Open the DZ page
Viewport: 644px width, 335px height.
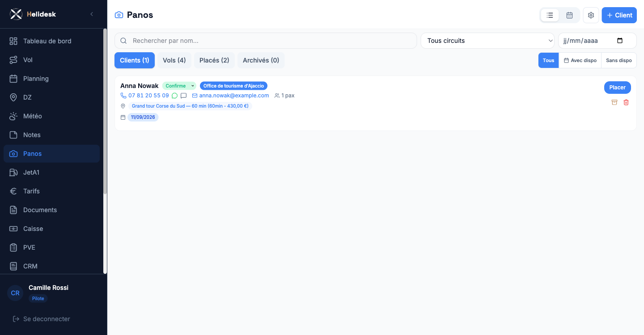click(x=51, y=97)
